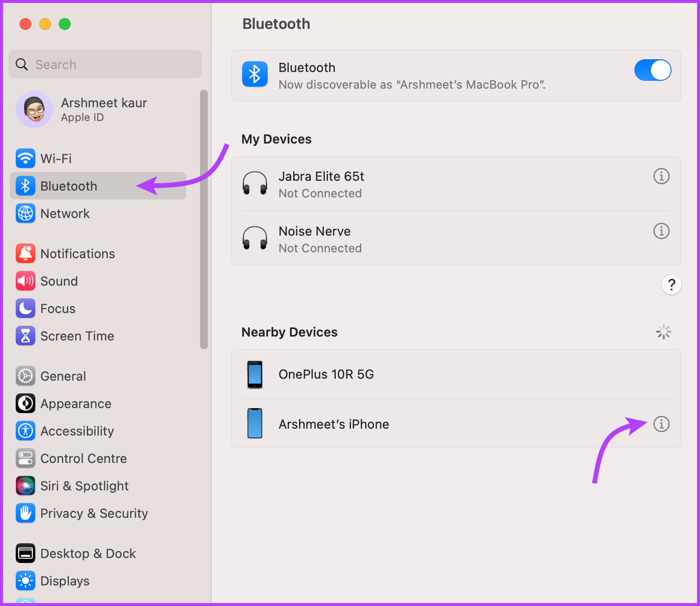Screen dimensions: 700x606
Task: Turn off the Bluetooth toggle
Action: (652, 70)
